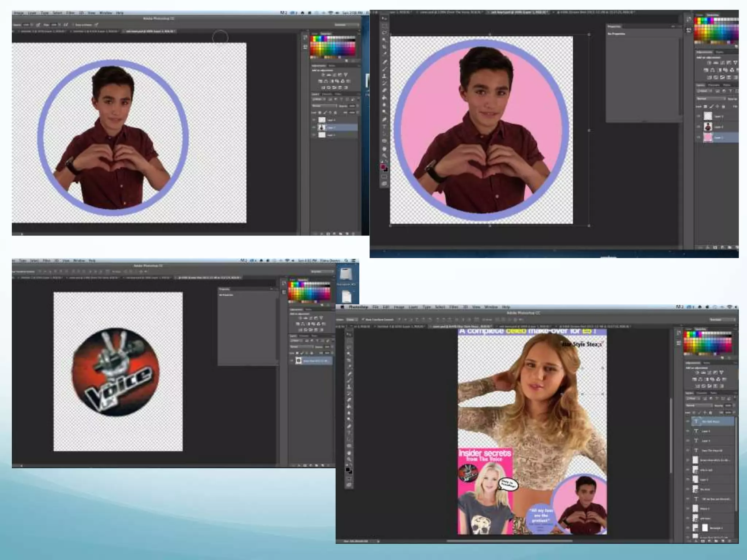This screenshot has height=560, width=747.
Task: Click trash icon under transparent-circle window's Layers panel
Action: [x=353, y=234]
